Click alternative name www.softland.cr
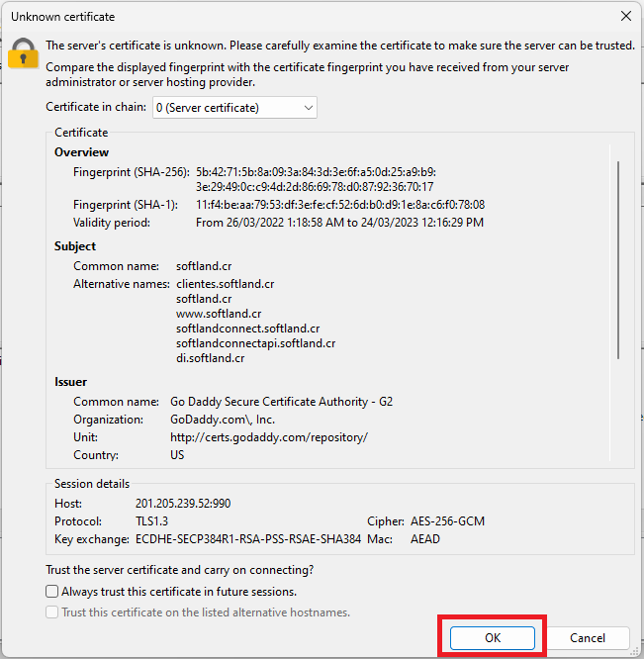The height and width of the screenshot is (659, 644). coord(219,314)
